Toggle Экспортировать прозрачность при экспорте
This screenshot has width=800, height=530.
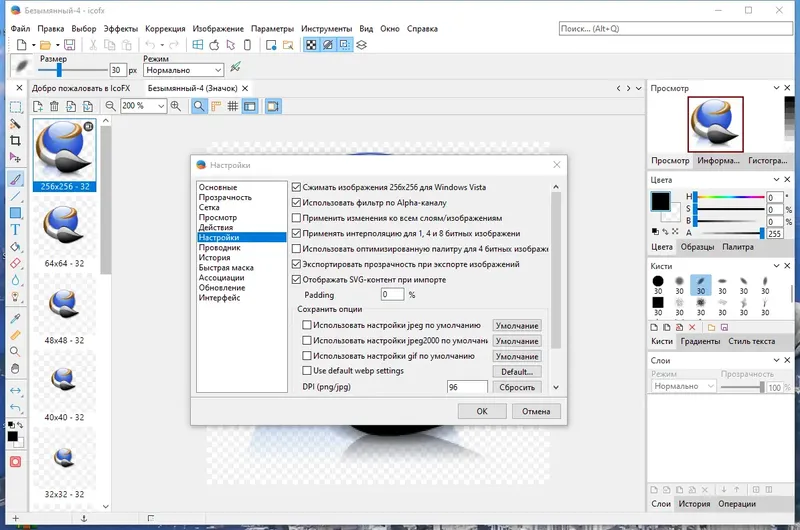[x=296, y=264]
